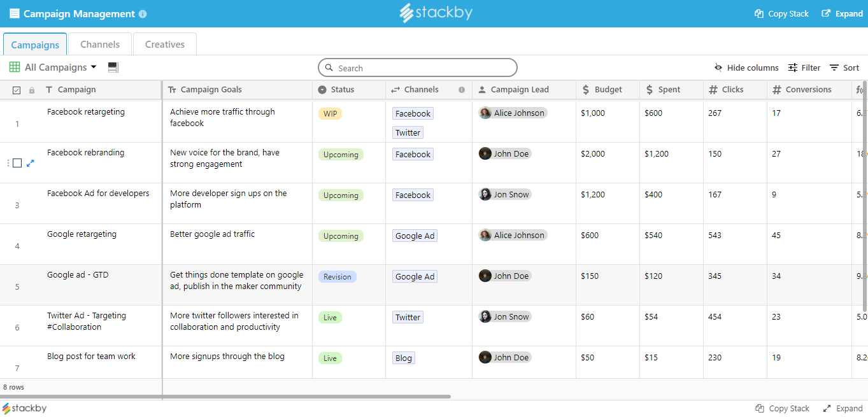The image size is (868, 417).
Task: Click the 454 clicks cell
Action: coord(735,326)
